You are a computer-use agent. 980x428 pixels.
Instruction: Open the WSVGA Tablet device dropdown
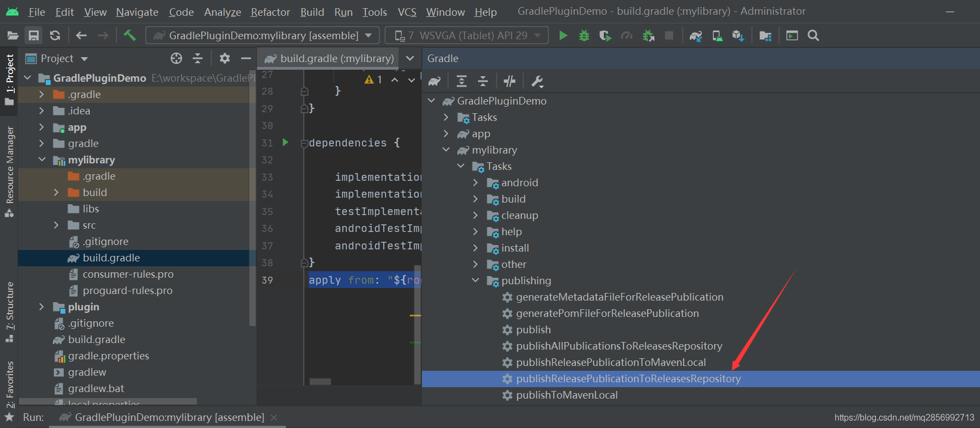[467, 35]
